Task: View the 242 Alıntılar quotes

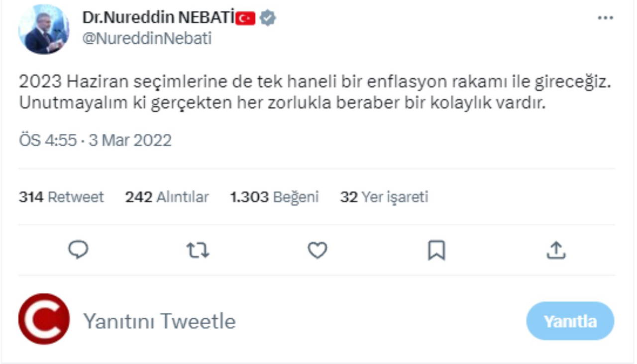Action: (167, 197)
